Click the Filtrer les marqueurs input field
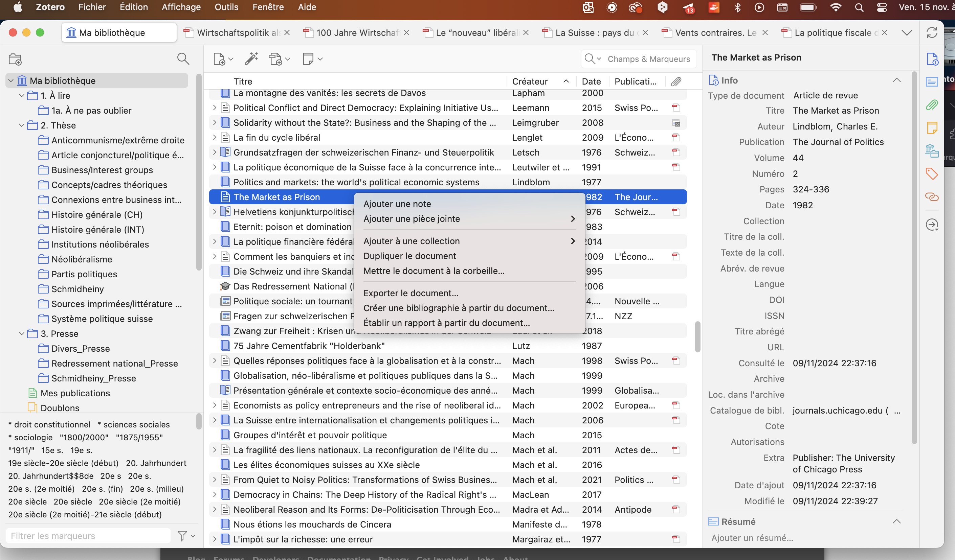This screenshot has height=560, width=955. tap(88, 536)
